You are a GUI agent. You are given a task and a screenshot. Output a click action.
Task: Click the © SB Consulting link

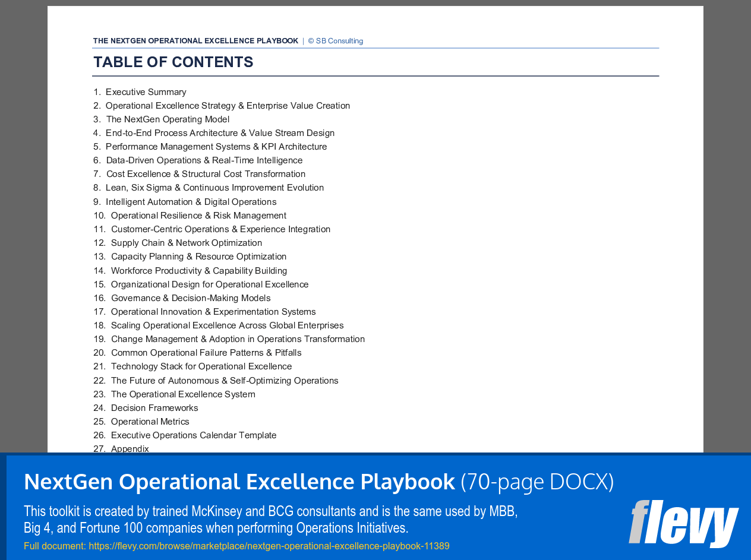(x=335, y=40)
